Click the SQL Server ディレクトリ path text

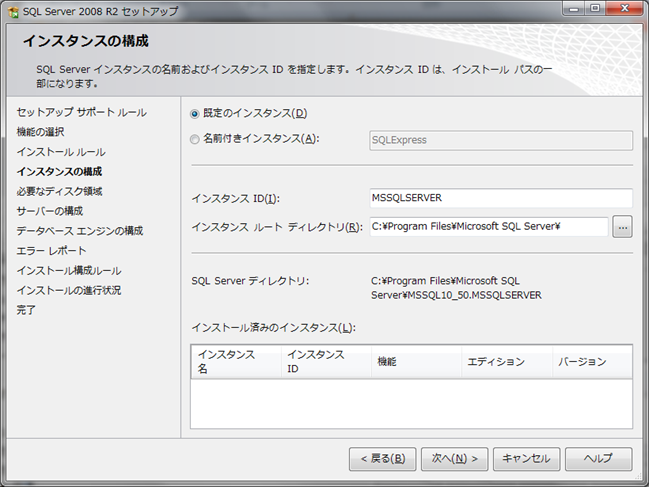coord(456,288)
